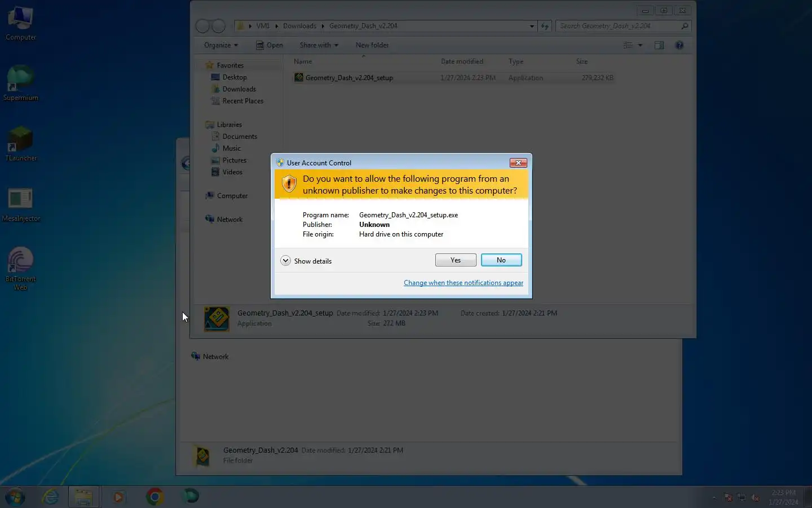Screen dimensions: 812x508
Task: Click Downloads in the address breadcrumb
Action: point(299,26)
